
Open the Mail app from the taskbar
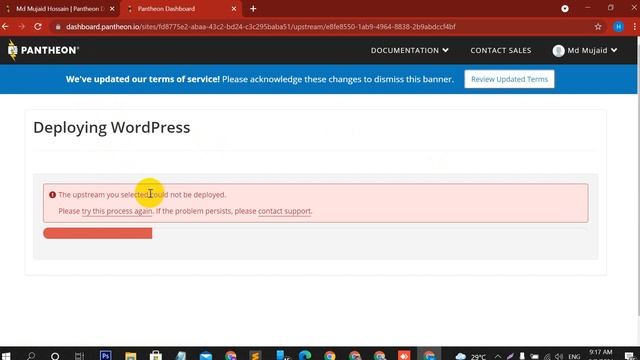(x=206, y=356)
